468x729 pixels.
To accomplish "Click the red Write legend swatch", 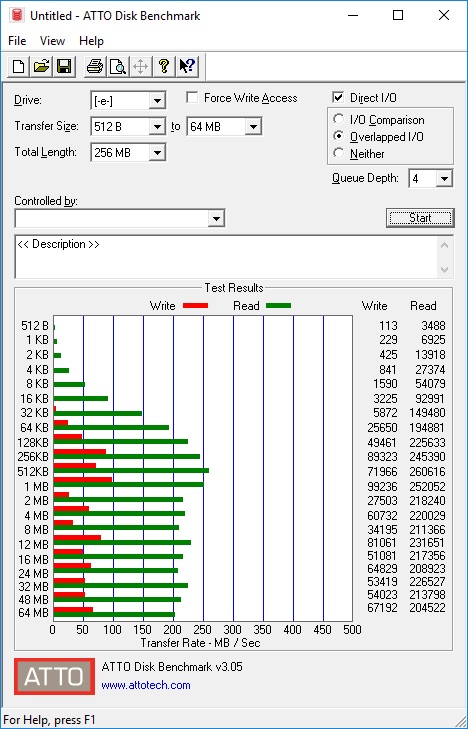I will [x=195, y=305].
